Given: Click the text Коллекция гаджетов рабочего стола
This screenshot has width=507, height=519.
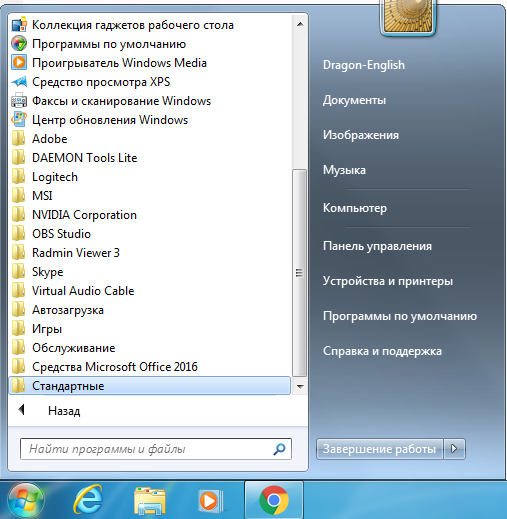Looking at the screenshot, I should coord(133,25).
